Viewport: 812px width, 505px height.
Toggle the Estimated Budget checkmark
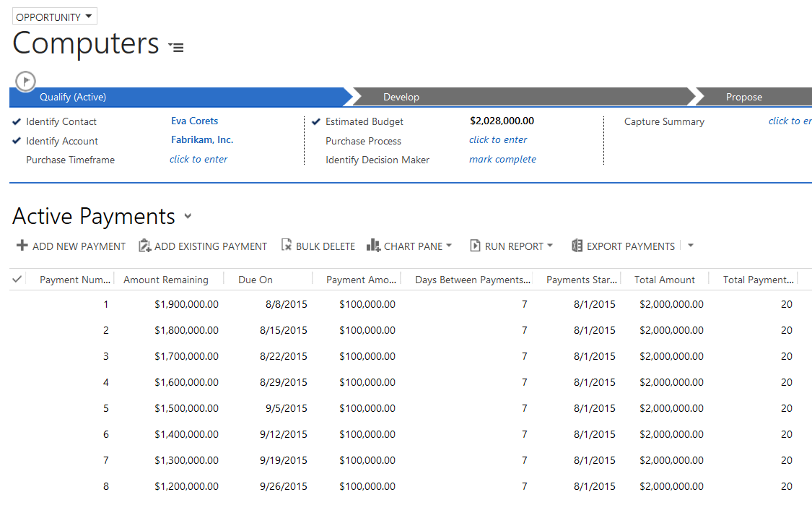point(315,121)
